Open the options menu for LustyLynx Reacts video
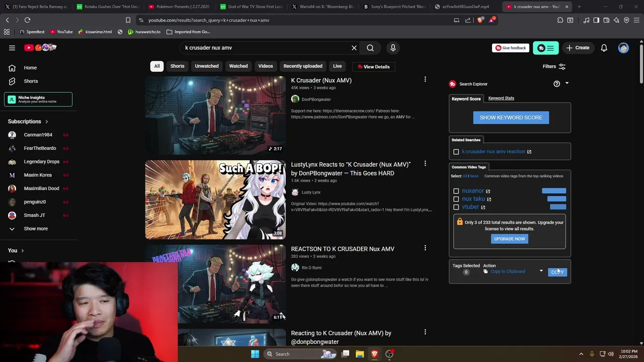Screen dimensions: 644x362 [x=425, y=163]
